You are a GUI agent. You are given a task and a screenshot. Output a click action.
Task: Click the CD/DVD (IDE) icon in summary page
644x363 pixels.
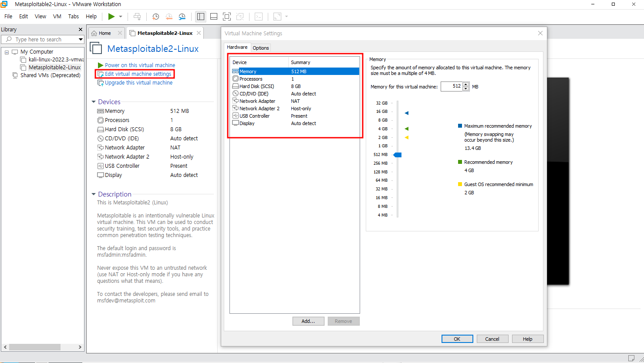101,139
